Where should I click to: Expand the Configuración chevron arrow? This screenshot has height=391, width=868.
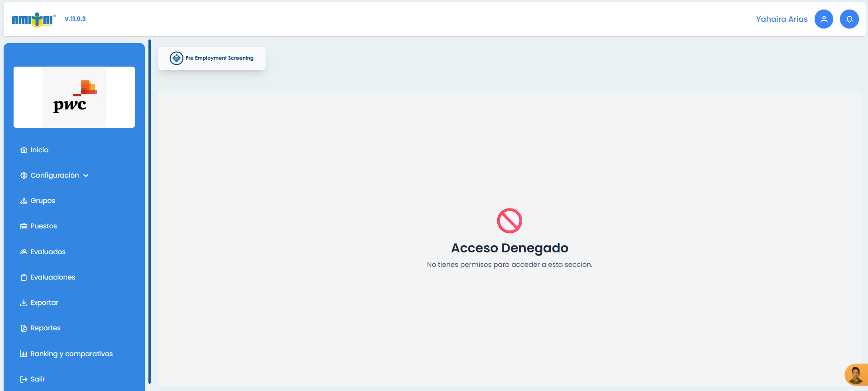(86, 176)
